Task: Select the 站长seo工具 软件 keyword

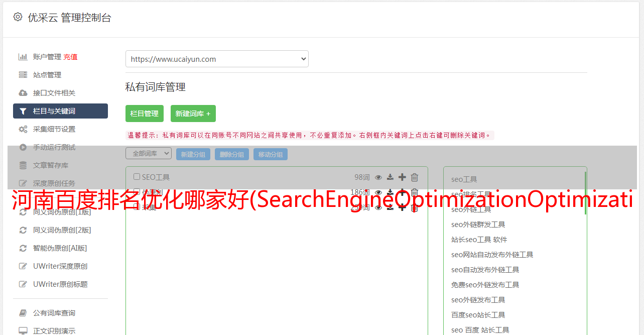Action: pos(479,240)
